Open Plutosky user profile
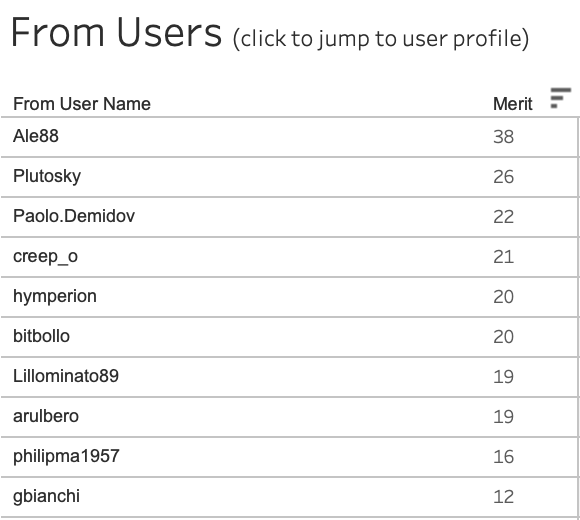Screen dimensions: 580x520 coord(47,176)
